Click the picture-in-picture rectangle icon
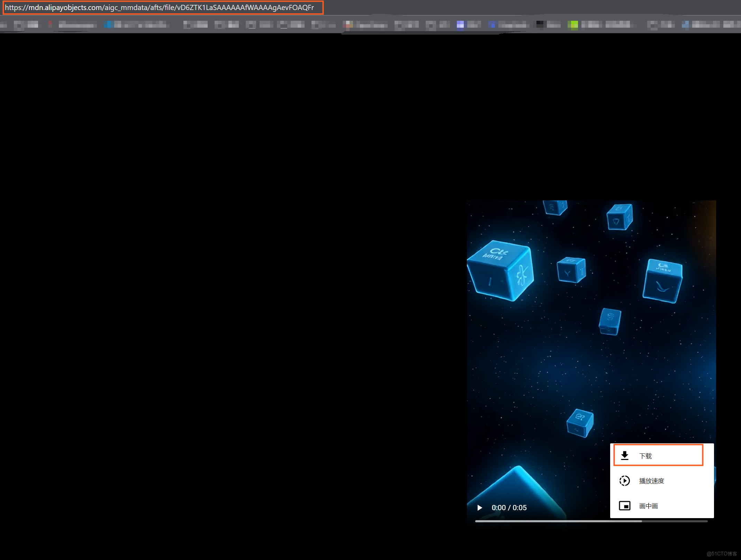This screenshot has height=560, width=741. pos(624,506)
